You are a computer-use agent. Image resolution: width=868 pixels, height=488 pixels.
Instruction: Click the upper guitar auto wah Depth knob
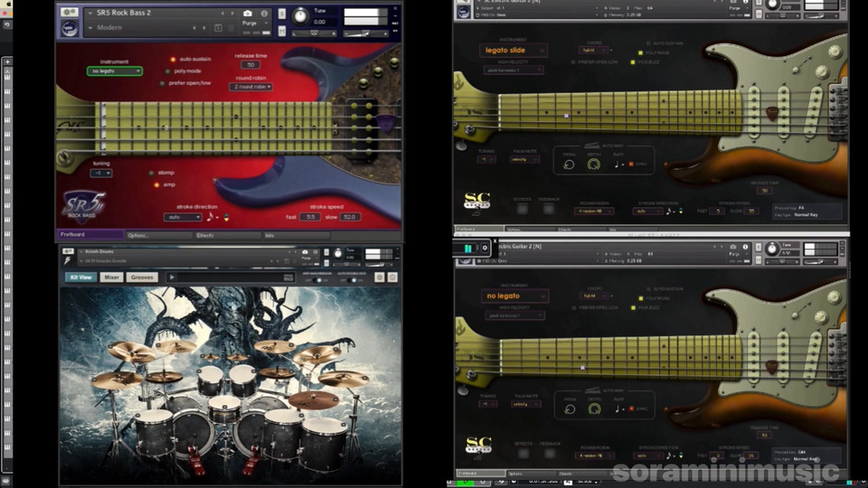click(594, 164)
